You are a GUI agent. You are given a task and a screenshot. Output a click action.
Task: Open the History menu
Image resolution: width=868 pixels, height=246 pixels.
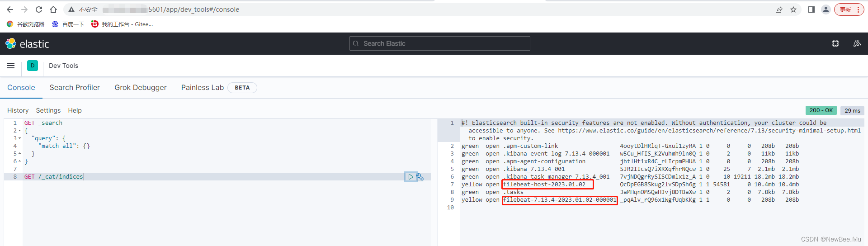18,110
